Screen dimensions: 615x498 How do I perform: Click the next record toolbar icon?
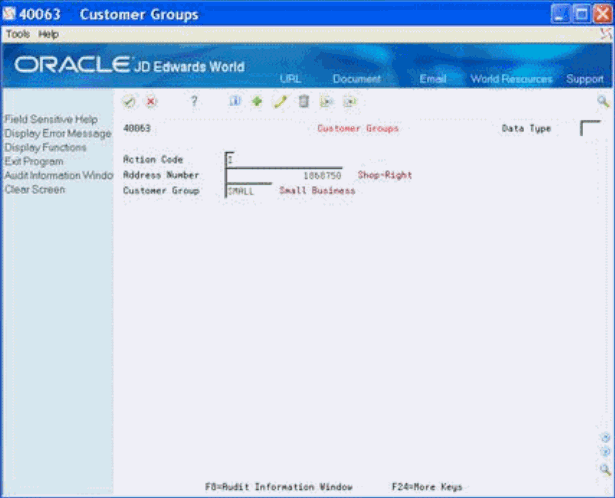[x=350, y=102]
